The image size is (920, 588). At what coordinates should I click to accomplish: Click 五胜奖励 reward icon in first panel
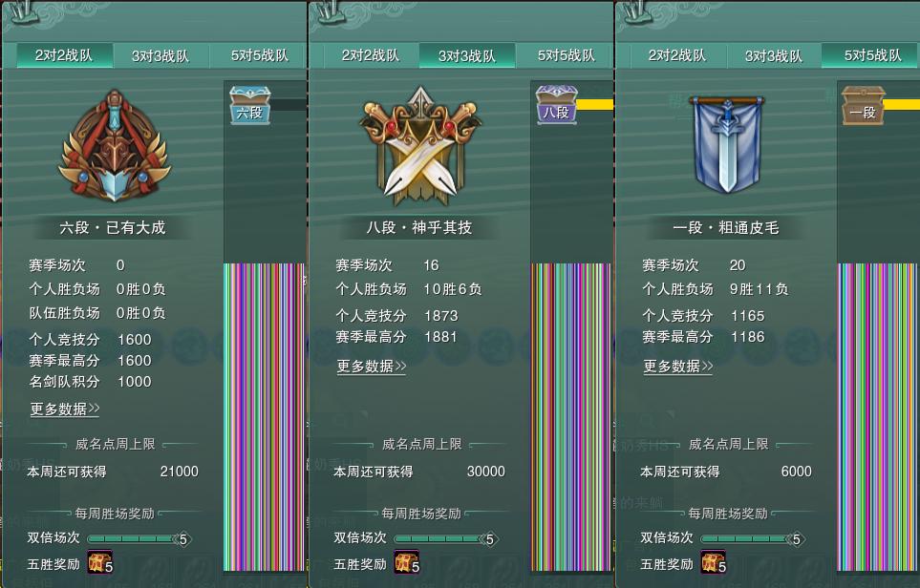pos(99,562)
